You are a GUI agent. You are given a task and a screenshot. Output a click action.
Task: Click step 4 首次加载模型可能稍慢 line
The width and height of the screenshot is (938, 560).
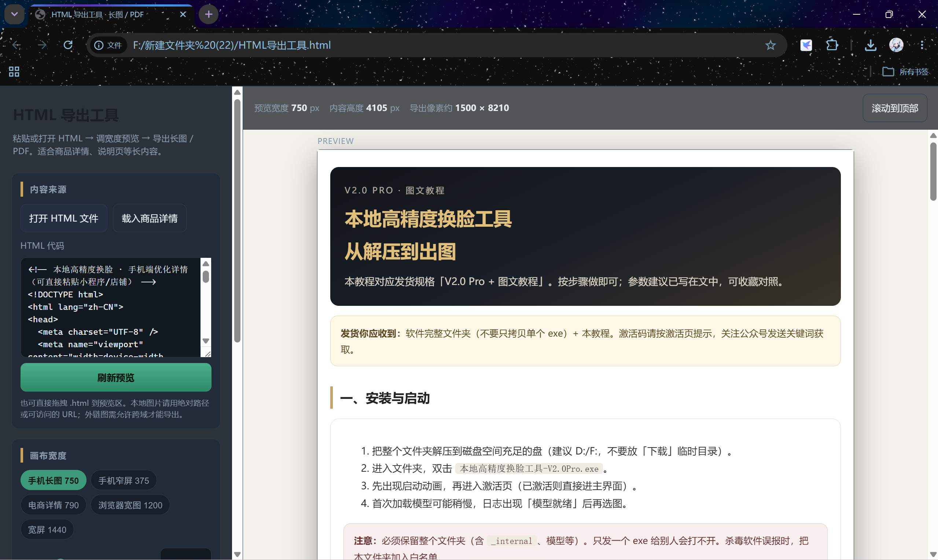click(495, 503)
